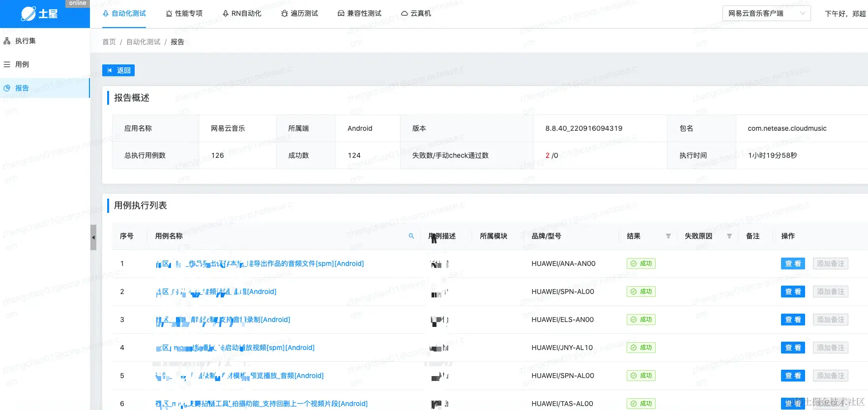Click the filter icon in 结果 column

(668, 236)
